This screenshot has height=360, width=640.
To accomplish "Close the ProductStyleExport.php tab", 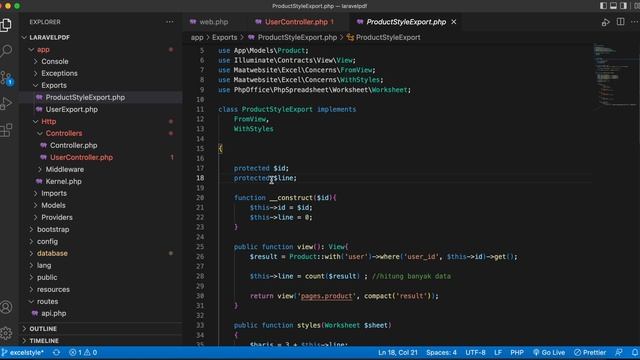I will [454, 22].
